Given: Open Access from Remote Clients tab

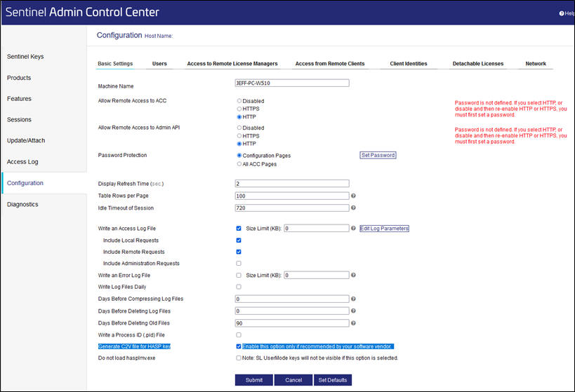Looking at the screenshot, I should coord(330,64).
